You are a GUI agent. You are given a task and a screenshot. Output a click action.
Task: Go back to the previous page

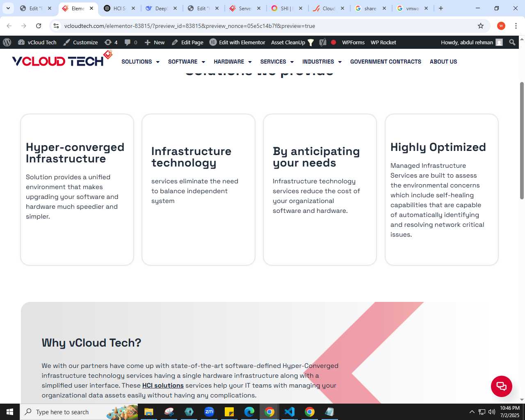tap(9, 26)
